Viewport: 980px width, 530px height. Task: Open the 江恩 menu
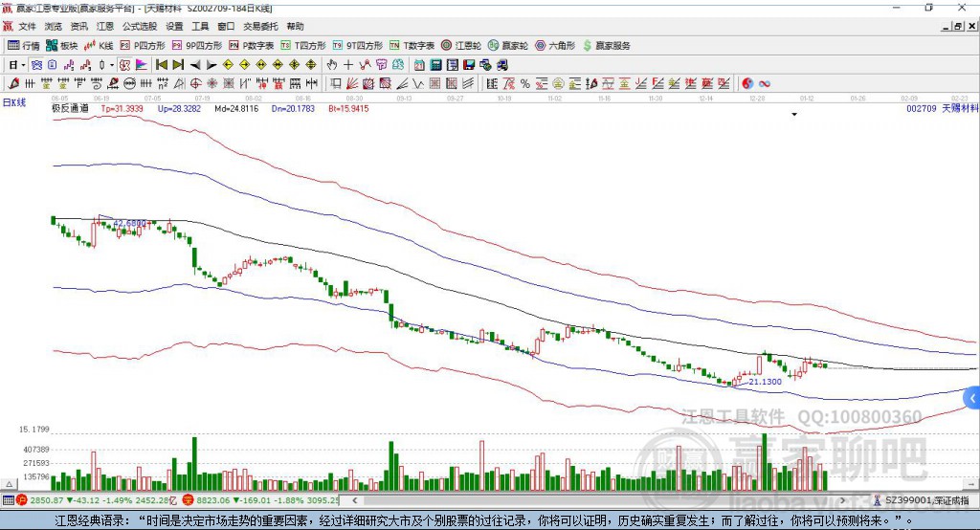[x=105, y=26]
